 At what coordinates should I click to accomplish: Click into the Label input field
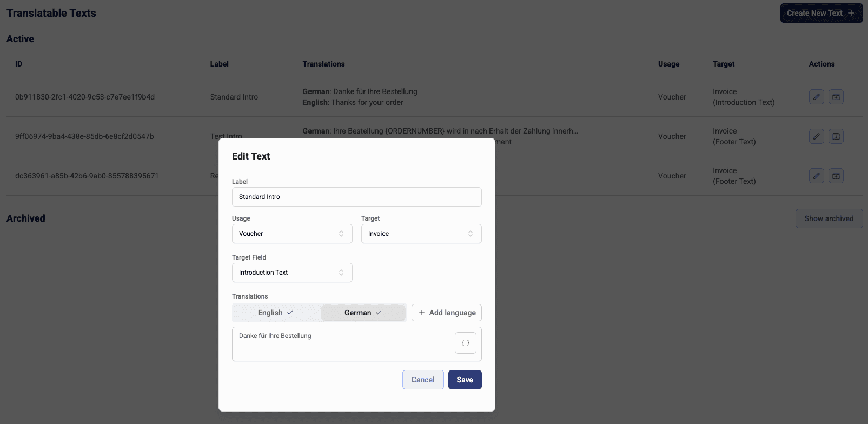[x=356, y=197]
